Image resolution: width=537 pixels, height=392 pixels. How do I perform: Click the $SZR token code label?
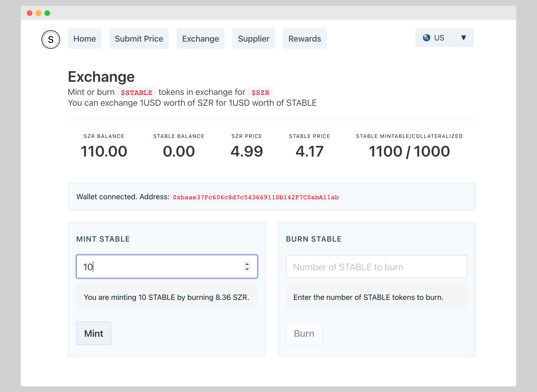tap(260, 93)
